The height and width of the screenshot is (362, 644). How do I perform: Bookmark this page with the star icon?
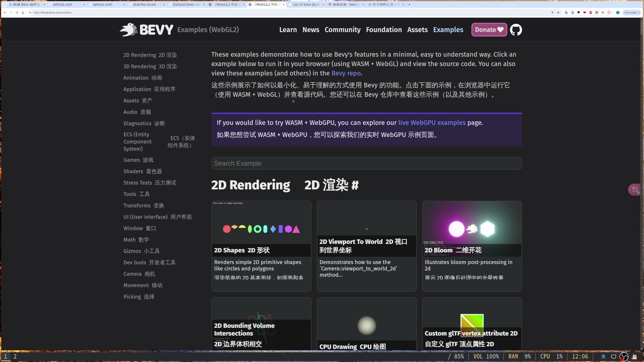coord(558,12)
